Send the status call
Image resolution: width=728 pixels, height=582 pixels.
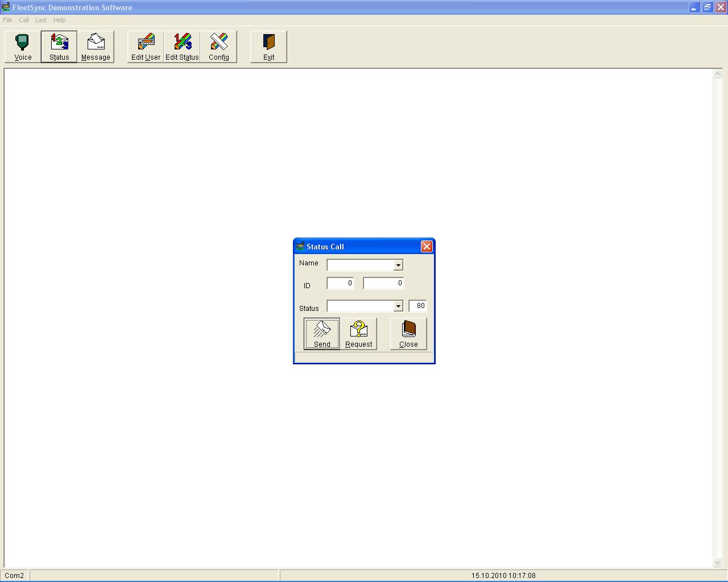[x=322, y=334]
